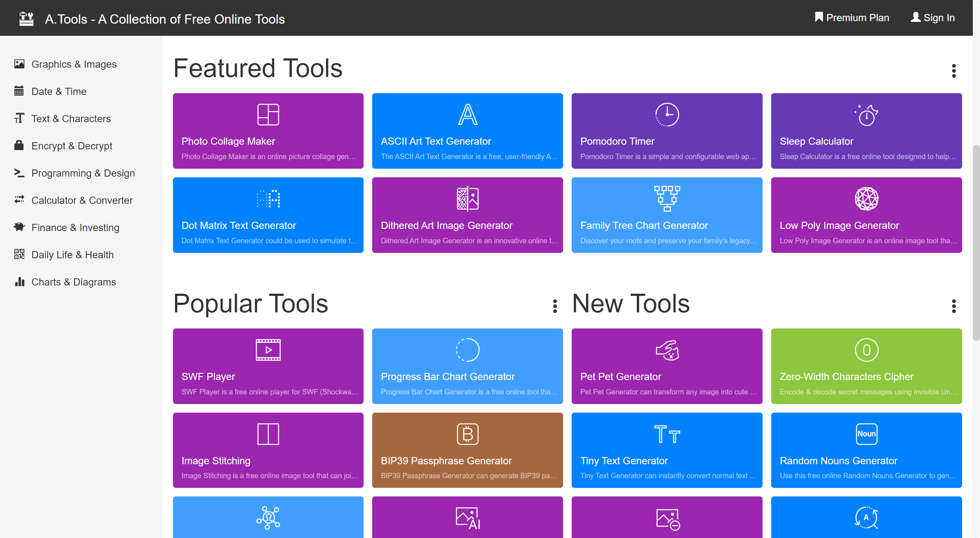This screenshot has height=538, width=980.
Task: Select Encrypt & Decrypt category in sidebar
Action: 72,146
